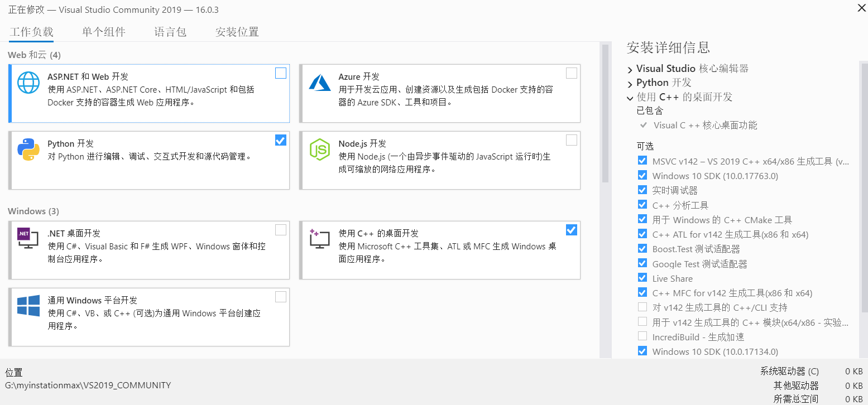Click the C++ desktop development icon
This screenshot has width=868, height=405.
coord(320,239)
